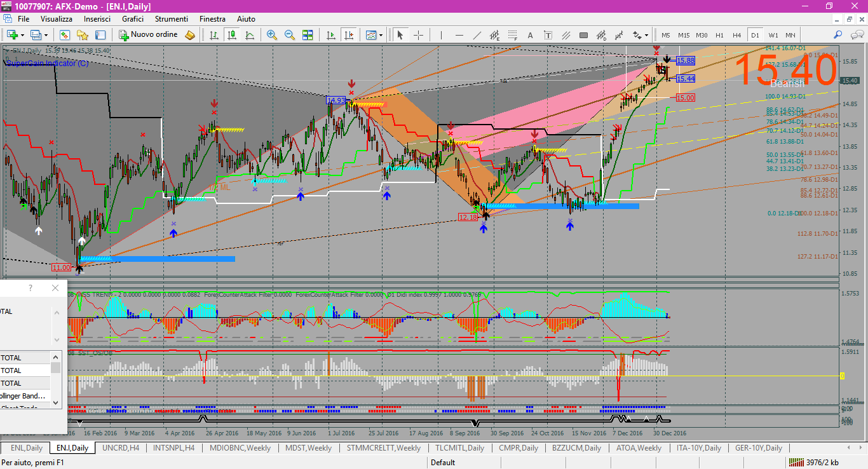Toggle the Market Watch window icon
This screenshot has height=469, width=868.
click(x=64, y=35)
